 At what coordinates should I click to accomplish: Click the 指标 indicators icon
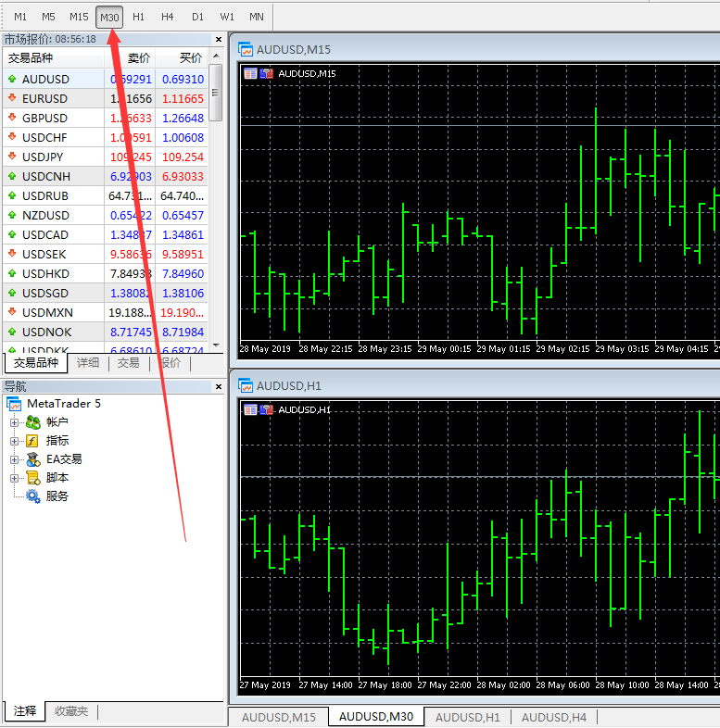32,441
